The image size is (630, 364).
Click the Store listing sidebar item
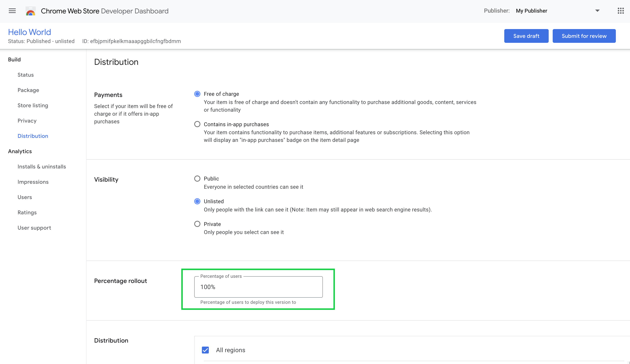coord(32,105)
